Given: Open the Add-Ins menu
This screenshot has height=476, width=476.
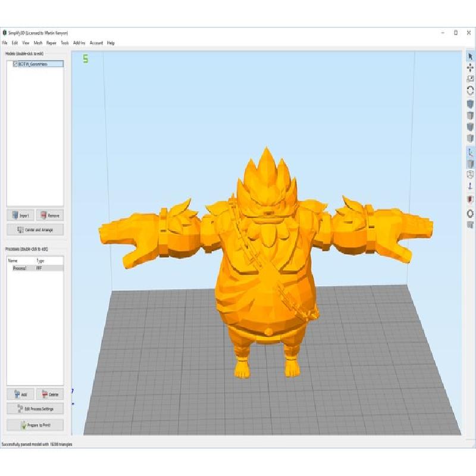Looking at the screenshot, I should 79,43.
